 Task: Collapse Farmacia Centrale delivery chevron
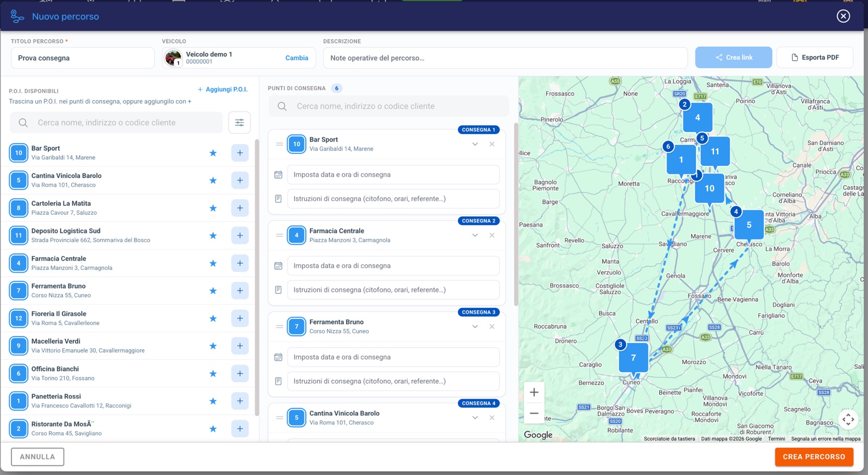(475, 235)
